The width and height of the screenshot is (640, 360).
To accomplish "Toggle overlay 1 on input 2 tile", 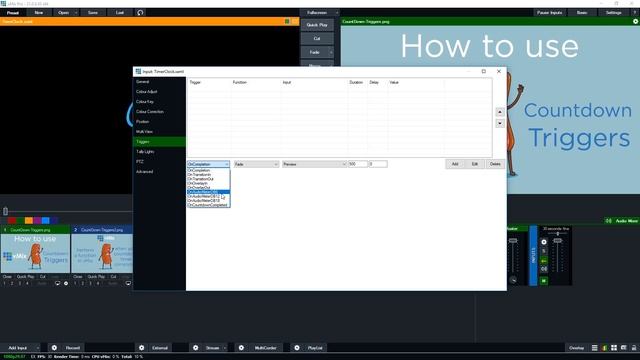I will 75,283.
